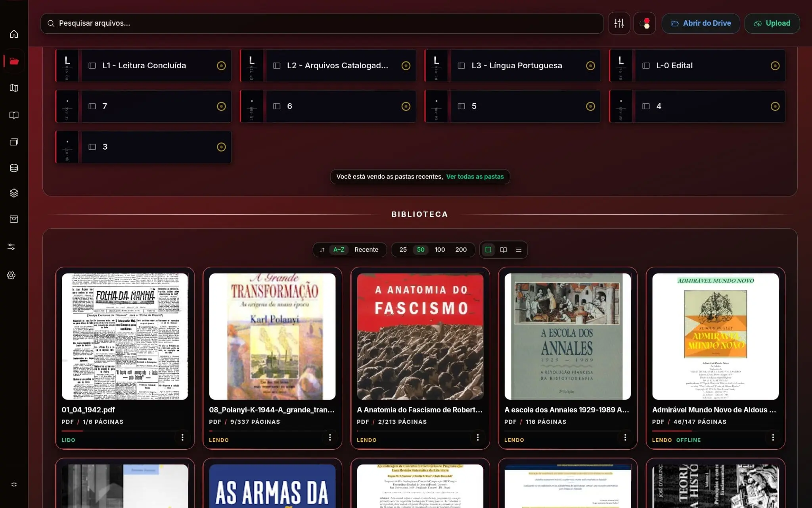The height and width of the screenshot is (508, 812).
Task: Open folder named 4
Action: pyautogui.click(x=697, y=106)
